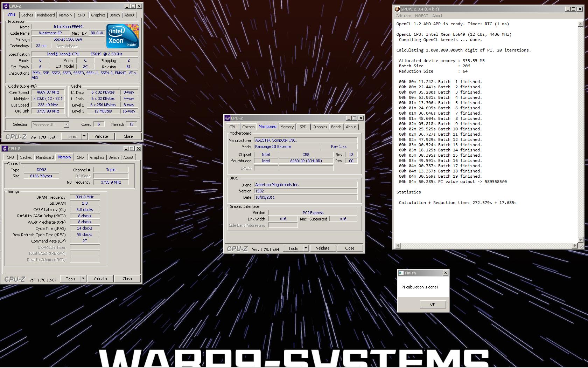Viewport: 588px width, 368px height.
Task: Select Memory tab in Mainboard window
Action: pyautogui.click(x=287, y=127)
